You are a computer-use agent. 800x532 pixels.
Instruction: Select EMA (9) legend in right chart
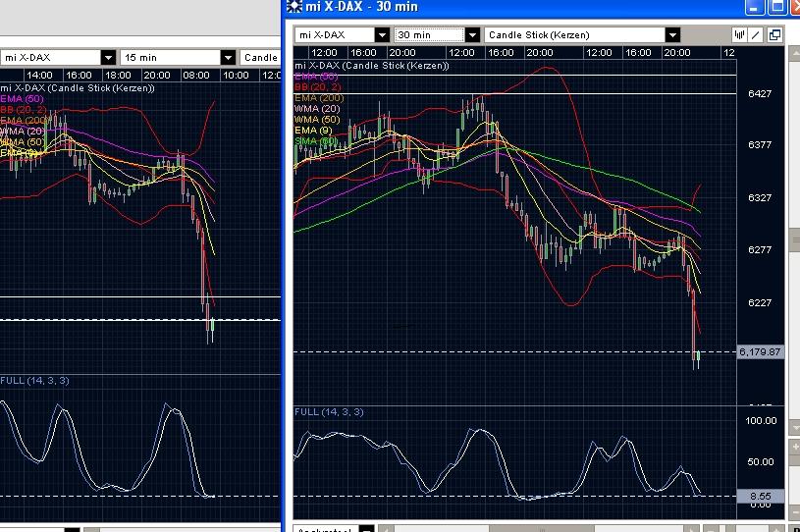[313, 131]
